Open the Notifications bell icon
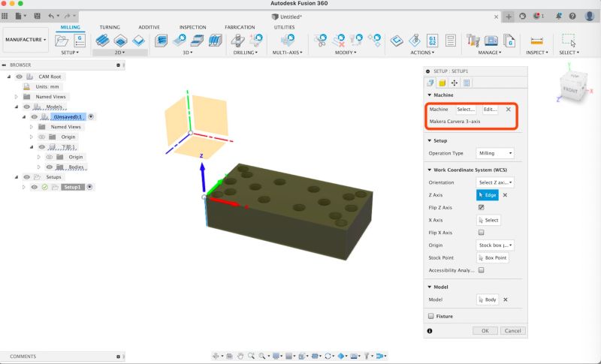 (x=559, y=16)
